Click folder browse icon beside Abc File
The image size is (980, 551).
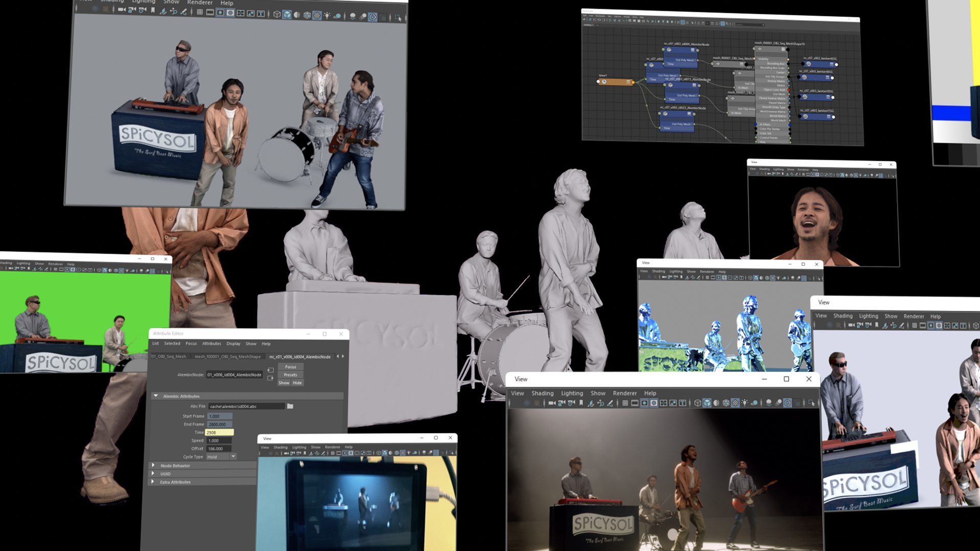point(290,406)
